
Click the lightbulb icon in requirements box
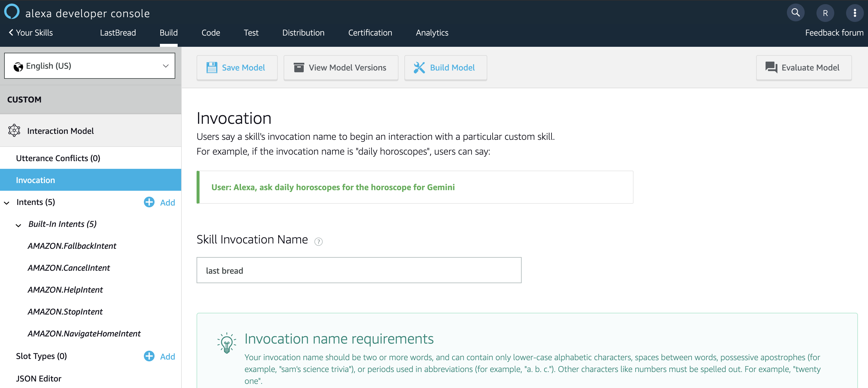coord(226,343)
